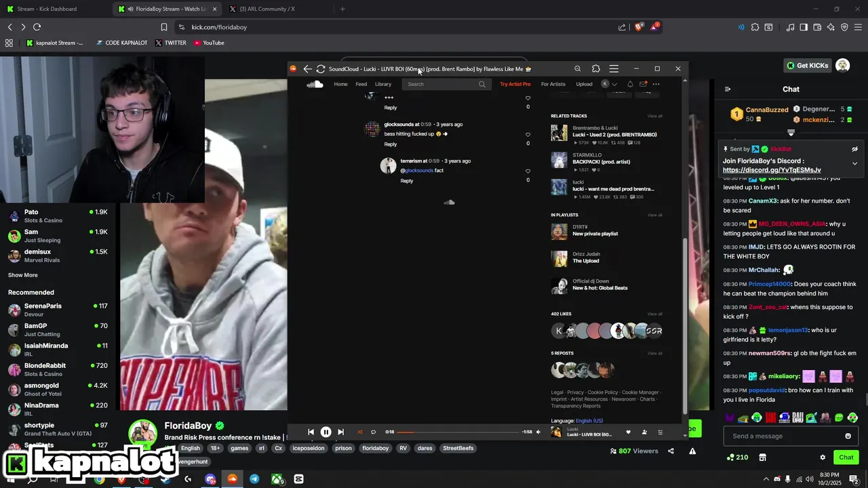868x488 pixels.
Task: Open New private playlist by D1RT¥
Action: coord(595,234)
